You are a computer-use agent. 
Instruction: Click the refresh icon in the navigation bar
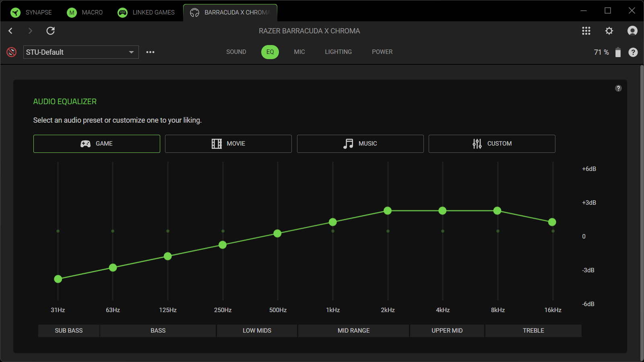click(x=50, y=31)
